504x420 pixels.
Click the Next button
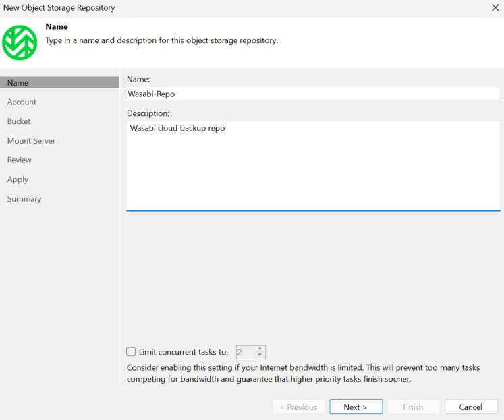pyautogui.click(x=356, y=407)
